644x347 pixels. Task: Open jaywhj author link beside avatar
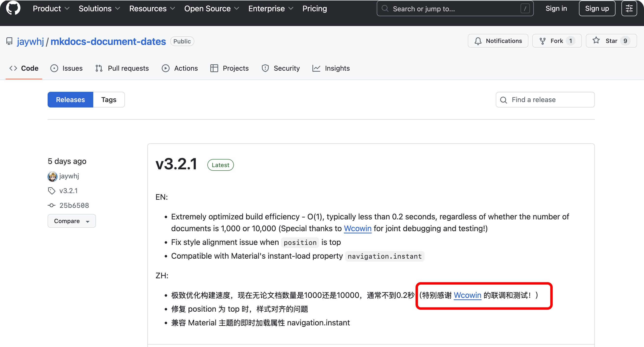pos(69,176)
